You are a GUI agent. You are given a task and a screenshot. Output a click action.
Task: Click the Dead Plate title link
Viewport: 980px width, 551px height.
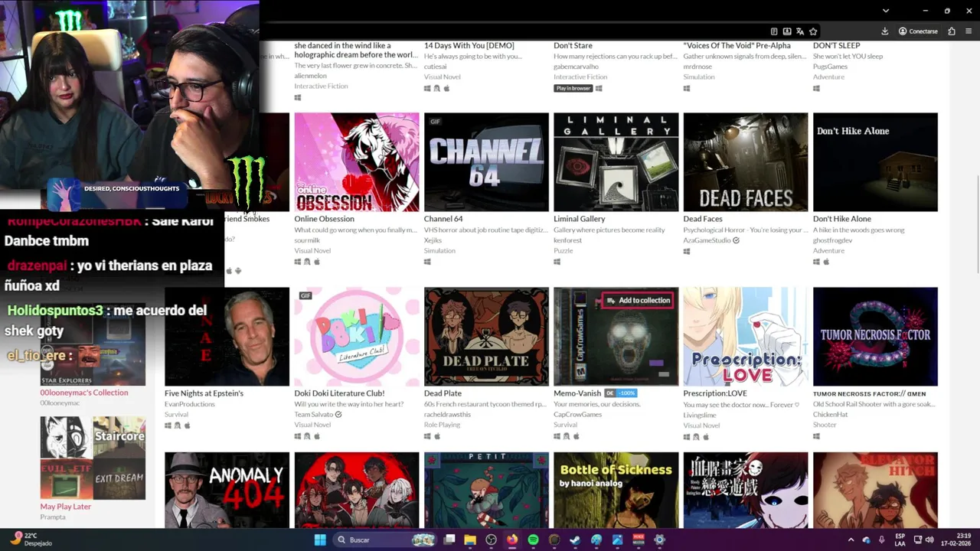[x=443, y=393]
